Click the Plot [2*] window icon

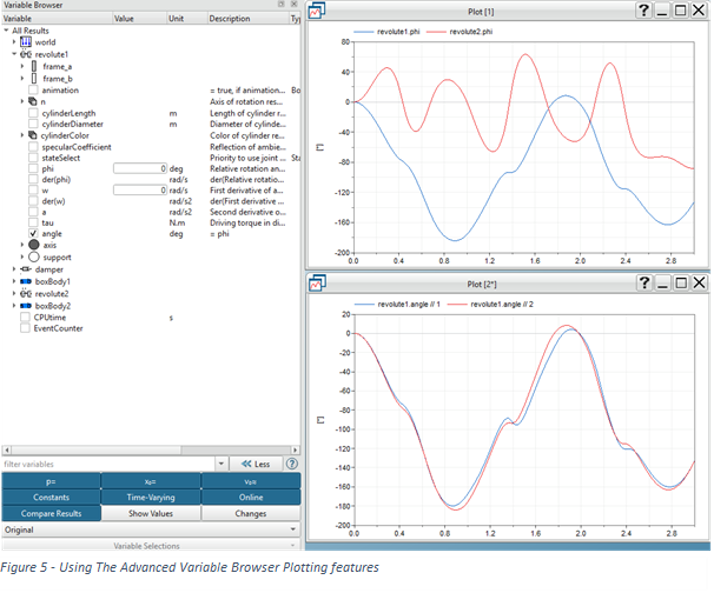pyautogui.click(x=317, y=283)
